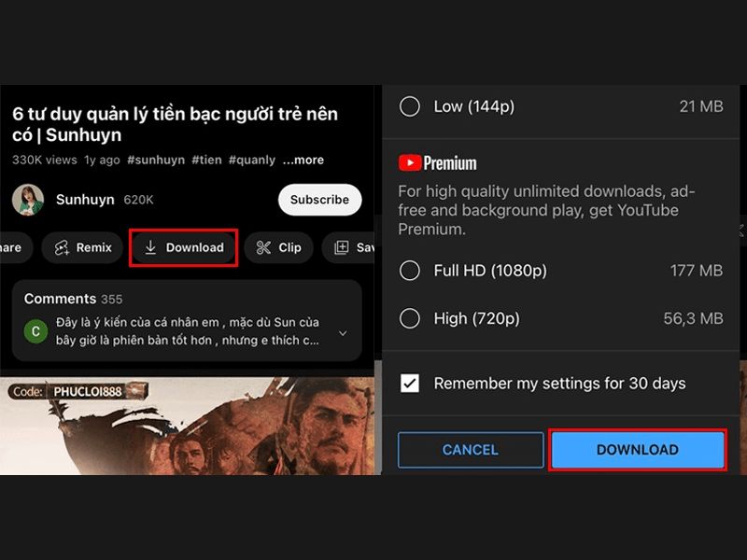
Task: Click the YouTube Premium logo
Action: (x=437, y=163)
